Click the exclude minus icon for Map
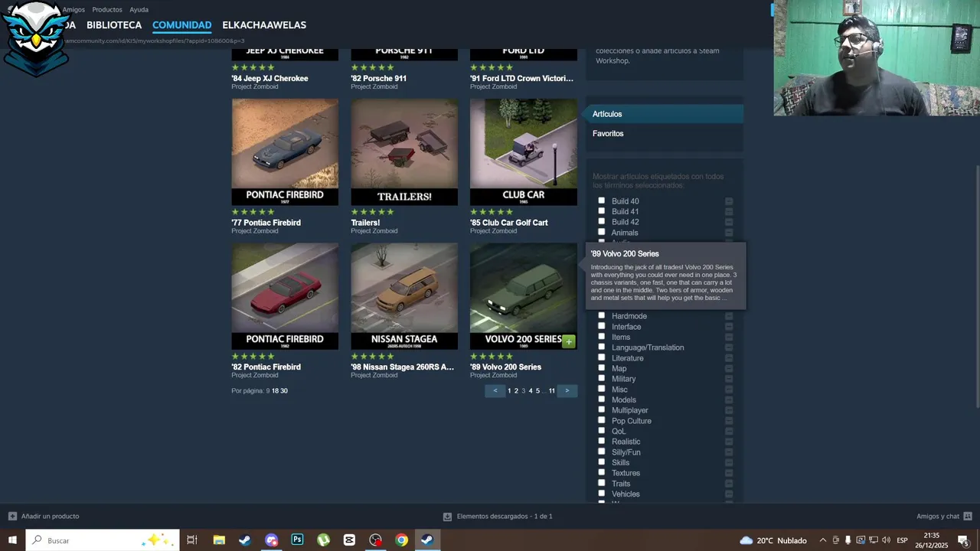980x551 pixels. click(729, 368)
